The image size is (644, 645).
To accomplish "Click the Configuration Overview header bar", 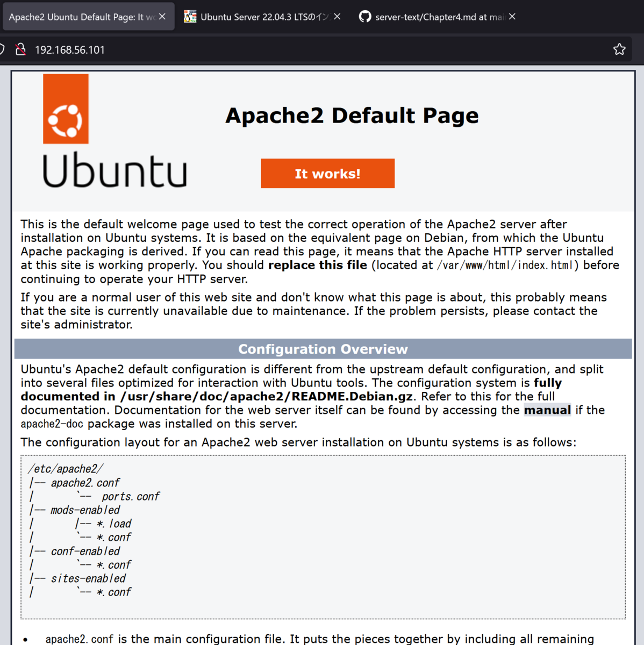I will click(323, 349).
